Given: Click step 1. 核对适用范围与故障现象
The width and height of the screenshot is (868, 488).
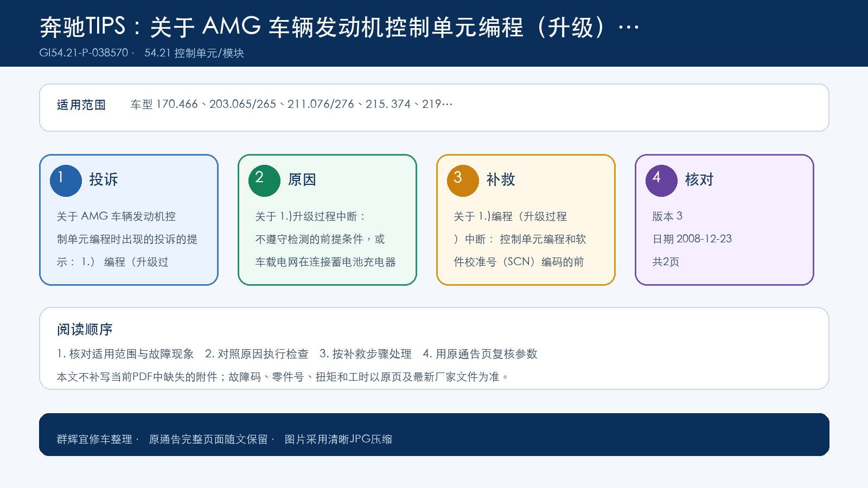Looking at the screenshot, I should (x=125, y=354).
